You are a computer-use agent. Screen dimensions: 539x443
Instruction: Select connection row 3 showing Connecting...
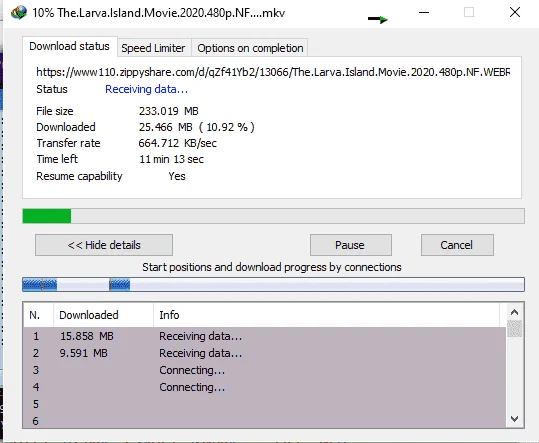tap(265, 370)
